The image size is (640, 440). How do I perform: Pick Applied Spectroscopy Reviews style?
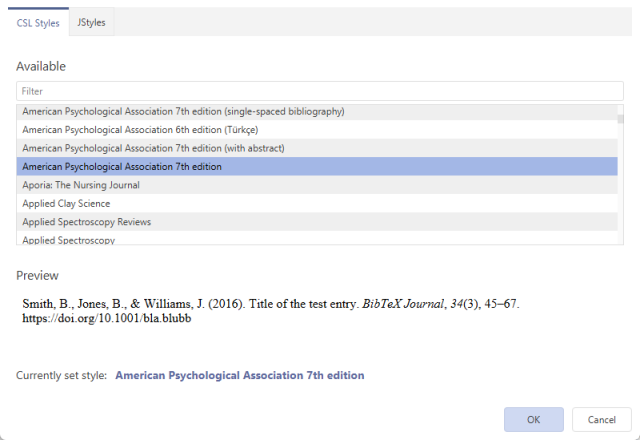pos(86,221)
